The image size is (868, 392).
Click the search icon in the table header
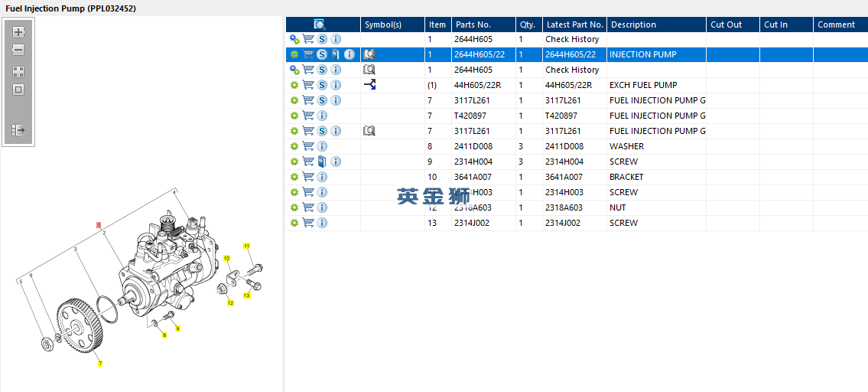pyautogui.click(x=320, y=24)
